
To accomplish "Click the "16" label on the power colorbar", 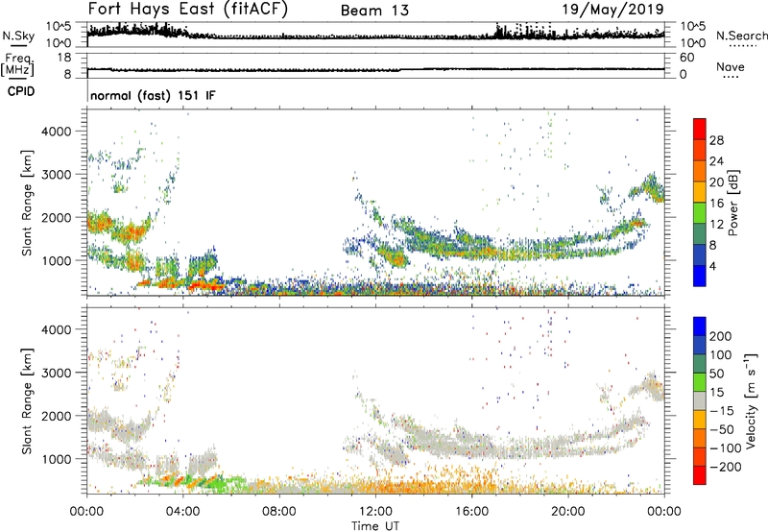I will (716, 204).
